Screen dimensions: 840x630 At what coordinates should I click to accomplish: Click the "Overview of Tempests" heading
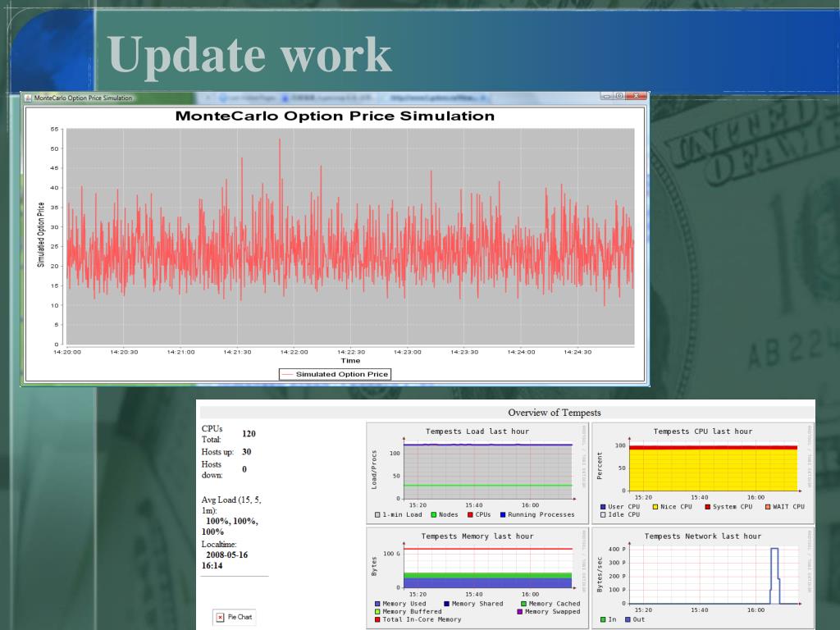(555, 413)
